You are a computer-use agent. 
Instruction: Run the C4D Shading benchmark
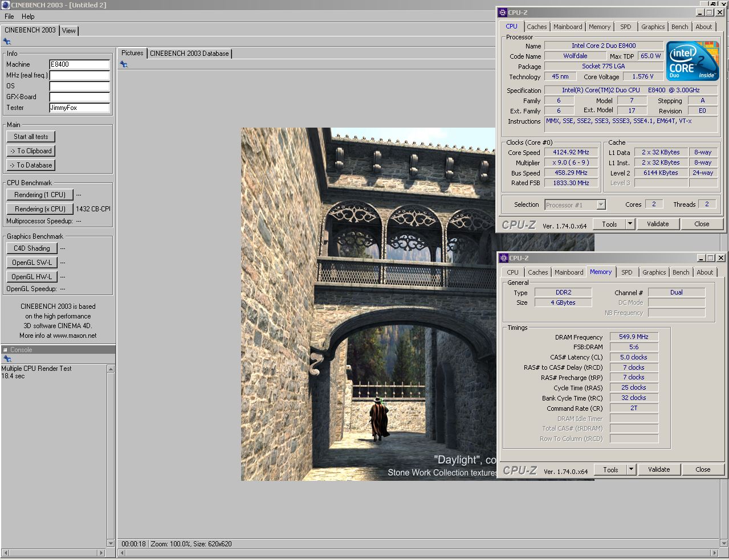pos(32,248)
